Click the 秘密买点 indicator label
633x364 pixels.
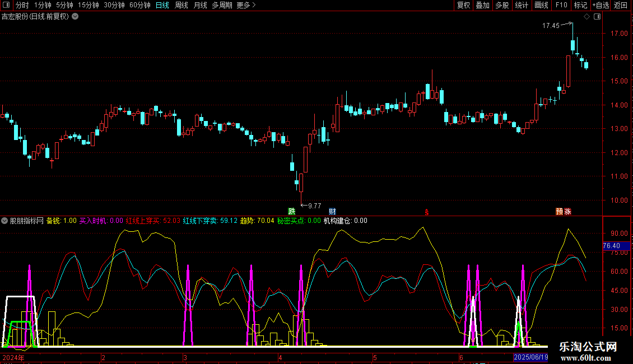coord(299,221)
